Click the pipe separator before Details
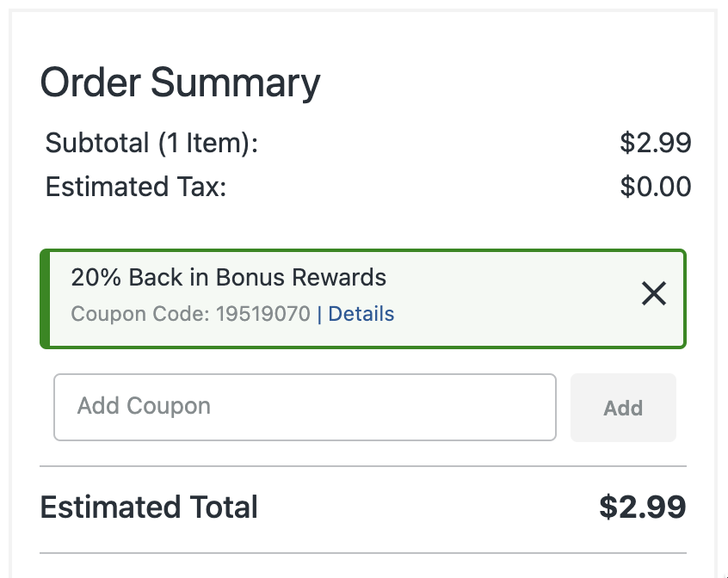Viewport: 728px width, 578px height. pyautogui.click(x=319, y=314)
